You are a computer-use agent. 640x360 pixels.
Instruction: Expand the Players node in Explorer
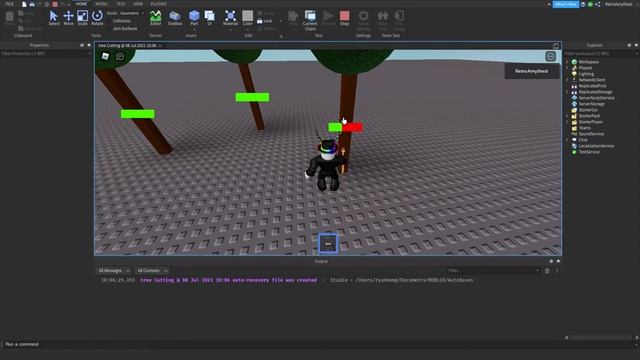(x=567, y=68)
